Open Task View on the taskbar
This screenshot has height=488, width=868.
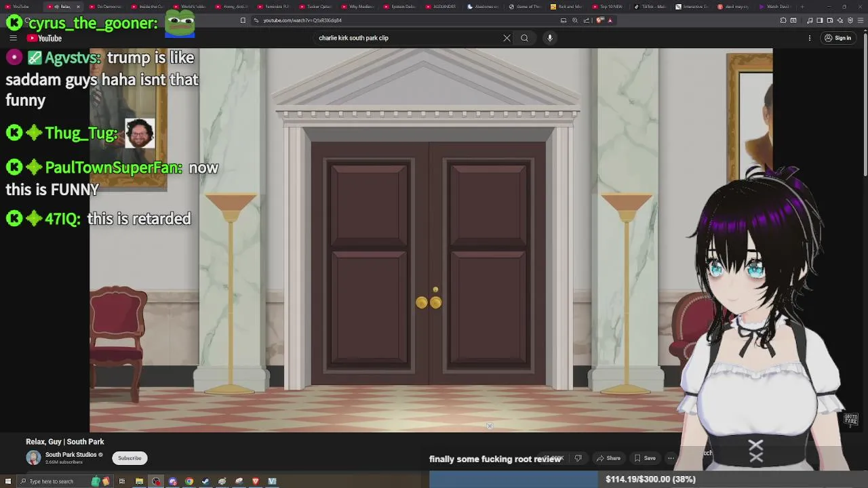[121, 481]
